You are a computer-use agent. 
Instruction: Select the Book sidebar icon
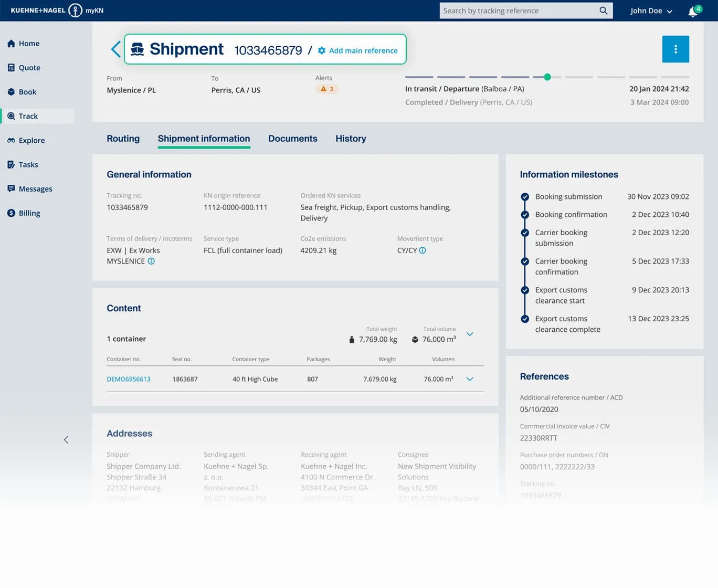click(10, 92)
